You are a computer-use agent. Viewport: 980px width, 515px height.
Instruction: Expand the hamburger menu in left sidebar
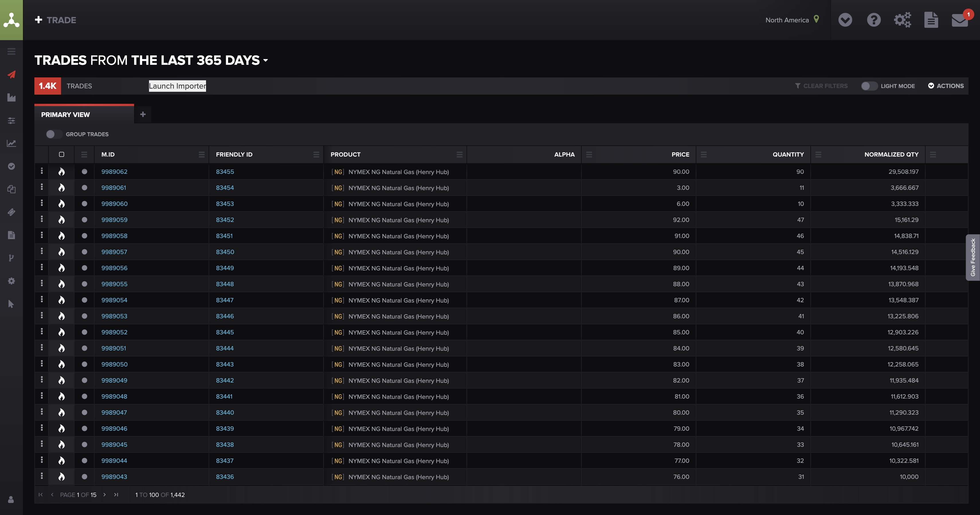click(11, 51)
